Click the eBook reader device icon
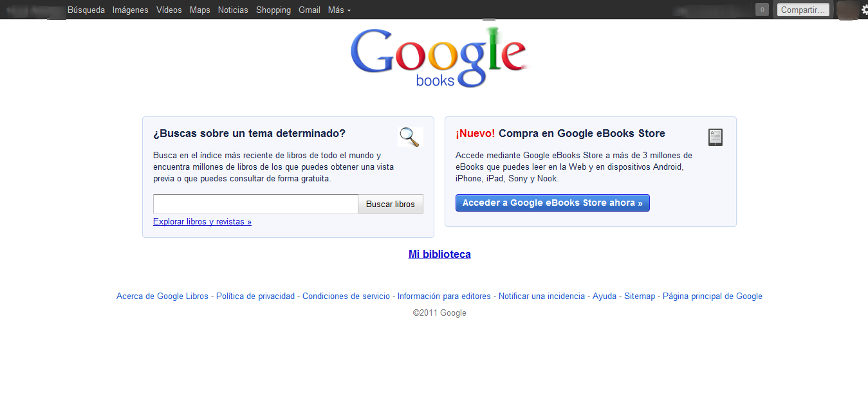 click(715, 137)
